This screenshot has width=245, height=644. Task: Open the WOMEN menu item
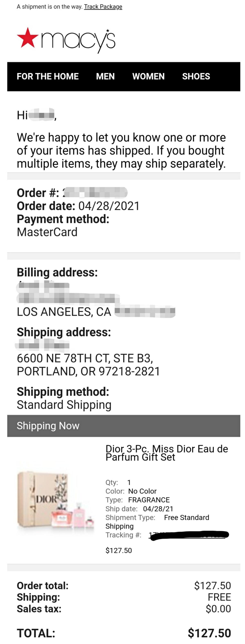(148, 76)
